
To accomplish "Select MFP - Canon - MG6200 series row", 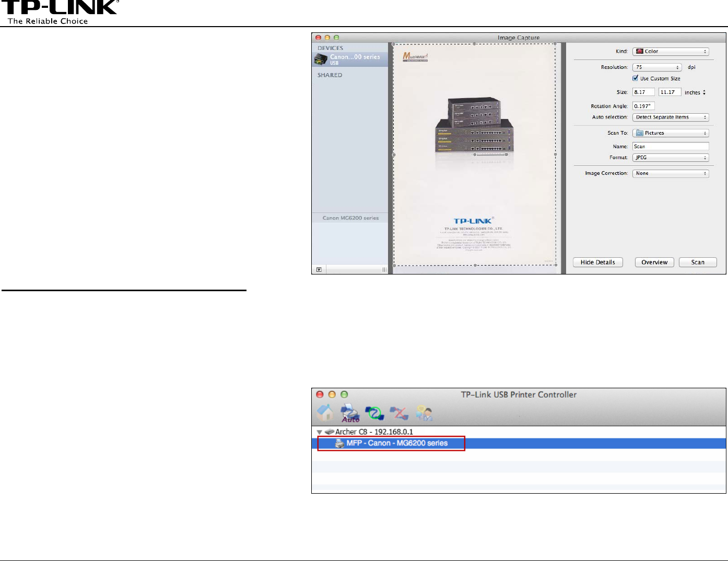I will pos(519,443).
